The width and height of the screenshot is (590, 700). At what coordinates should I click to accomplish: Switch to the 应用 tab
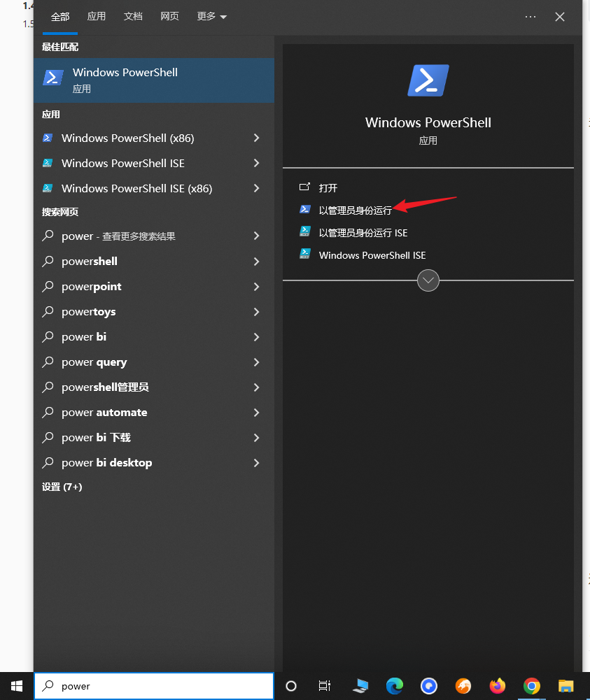[x=97, y=17]
